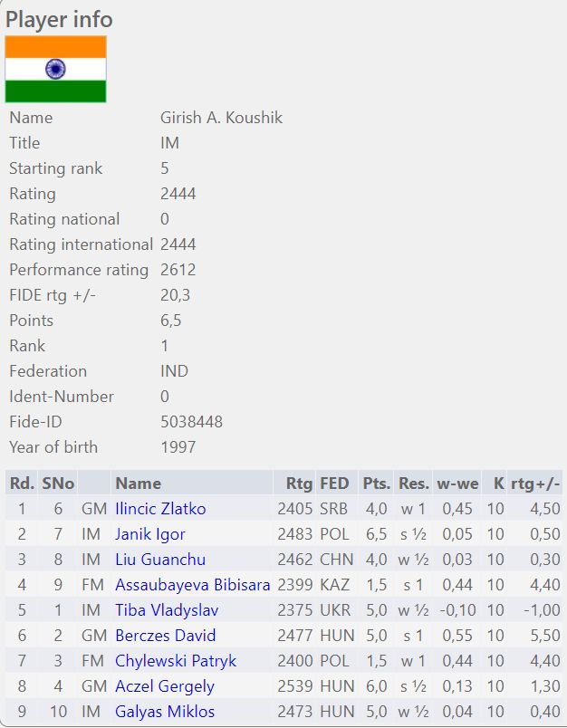The height and width of the screenshot is (728, 567).
Task: Open Assaubayeva Bibisara player link
Action: (192, 585)
